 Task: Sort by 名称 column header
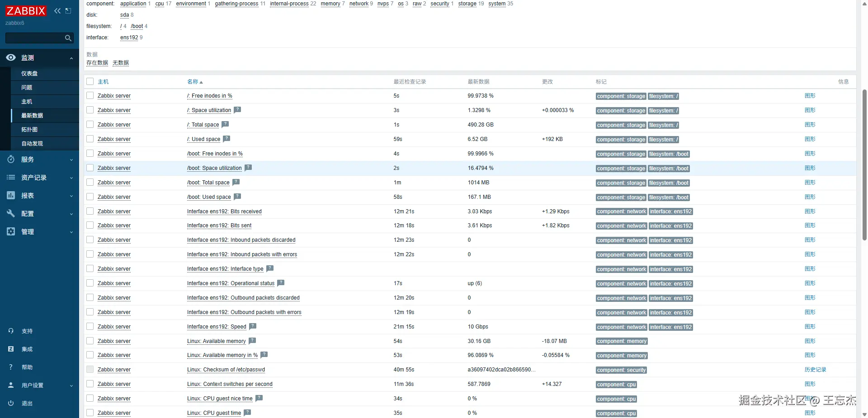(195, 82)
